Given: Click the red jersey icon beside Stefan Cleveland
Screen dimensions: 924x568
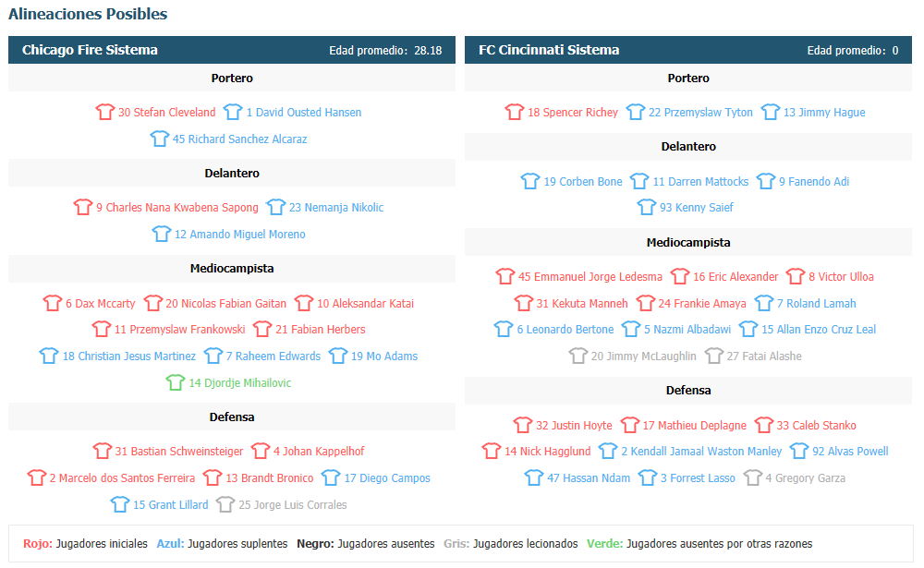Looking at the screenshot, I should click(x=105, y=112).
